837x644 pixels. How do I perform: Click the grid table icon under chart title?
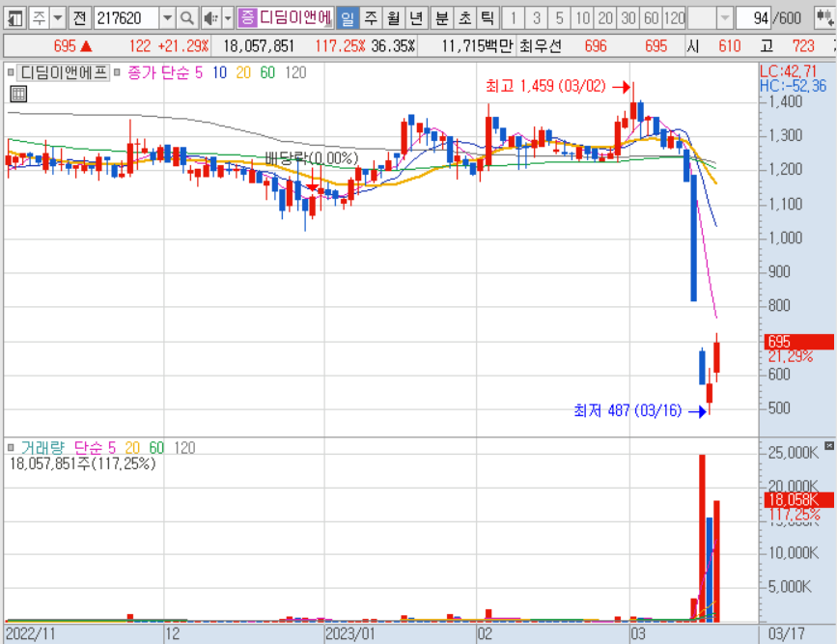coord(18,94)
